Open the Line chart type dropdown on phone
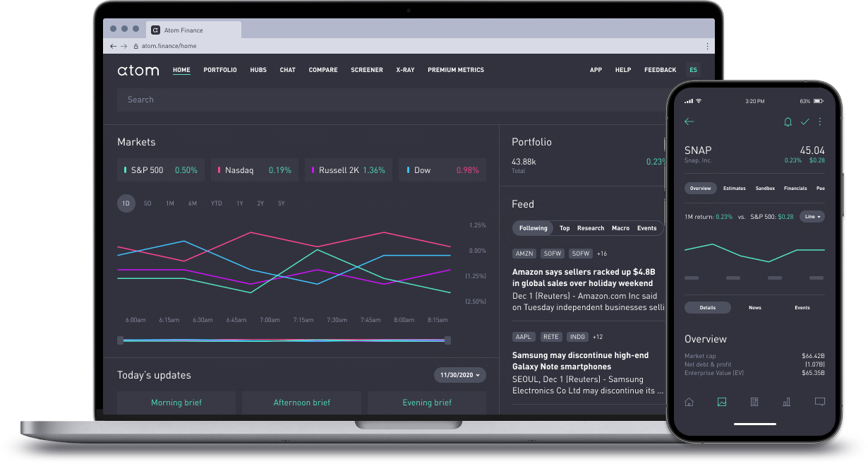868x464 pixels. [812, 217]
